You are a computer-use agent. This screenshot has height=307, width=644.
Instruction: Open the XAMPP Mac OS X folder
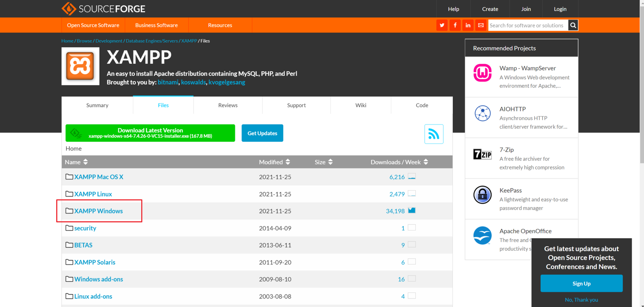[x=99, y=177]
